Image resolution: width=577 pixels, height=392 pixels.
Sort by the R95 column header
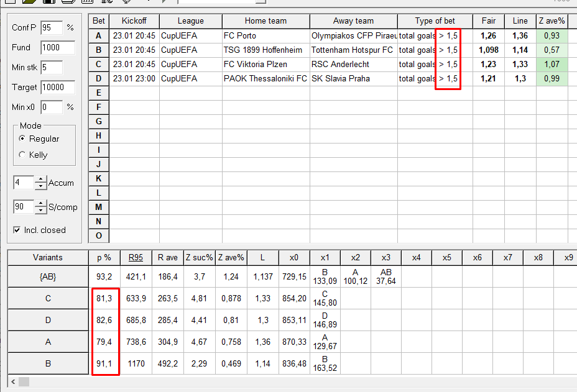(135, 257)
